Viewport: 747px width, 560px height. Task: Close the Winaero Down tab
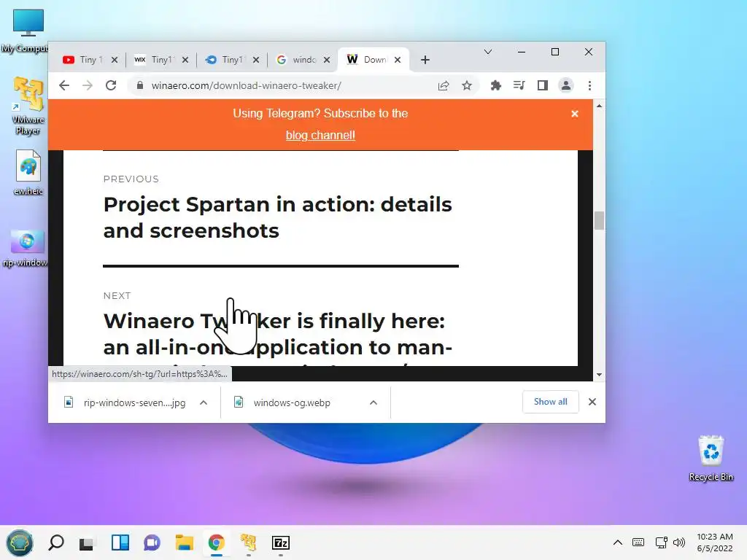click(x=398, y=60)
